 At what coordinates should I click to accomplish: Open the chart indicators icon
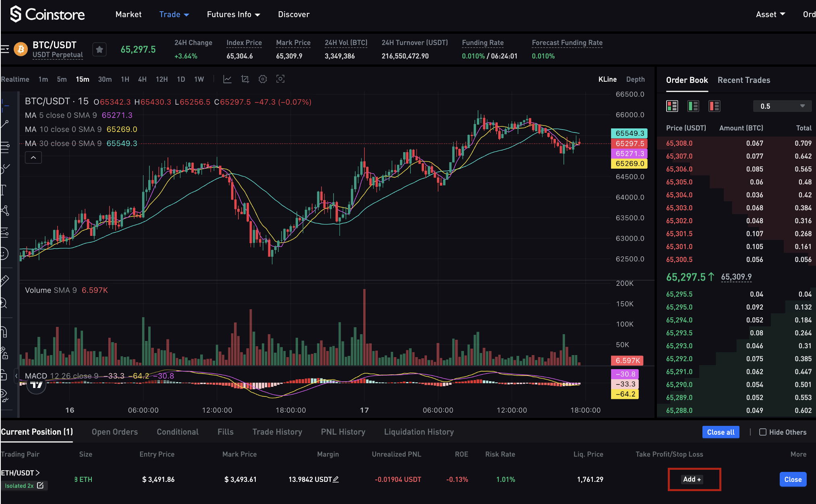tap(227, 79)
